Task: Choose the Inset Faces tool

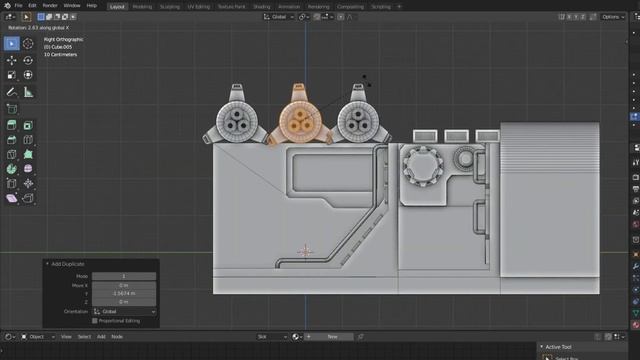Action: (x=28, y=125)
